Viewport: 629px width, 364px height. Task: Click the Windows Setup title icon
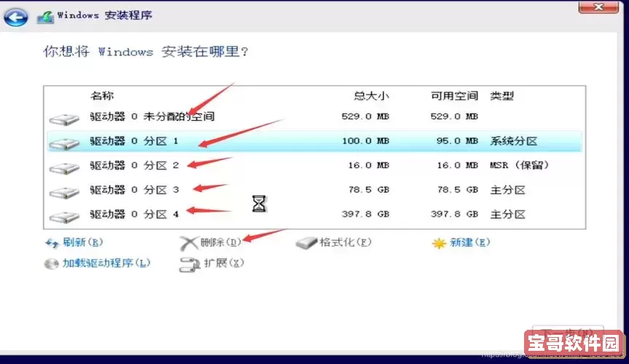(45, 17)
